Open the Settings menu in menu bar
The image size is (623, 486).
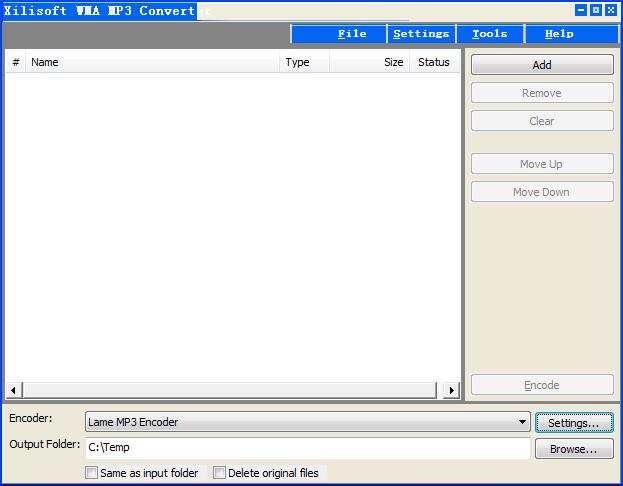click(x=421, y=34)
